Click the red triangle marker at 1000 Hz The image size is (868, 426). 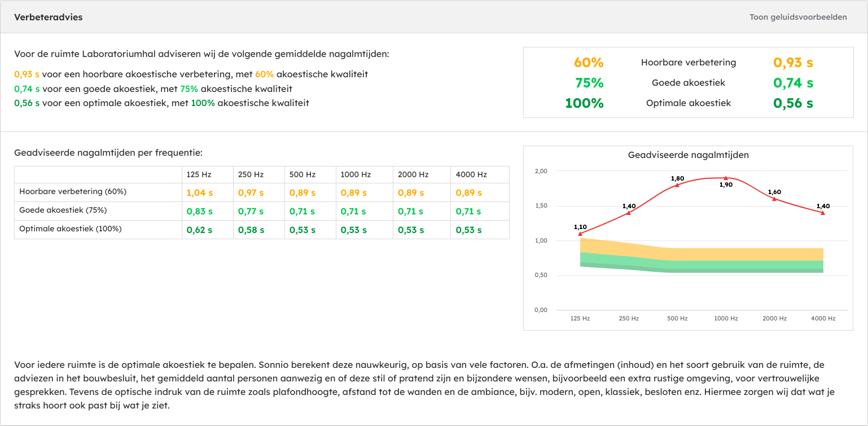[x=726, y=178]
